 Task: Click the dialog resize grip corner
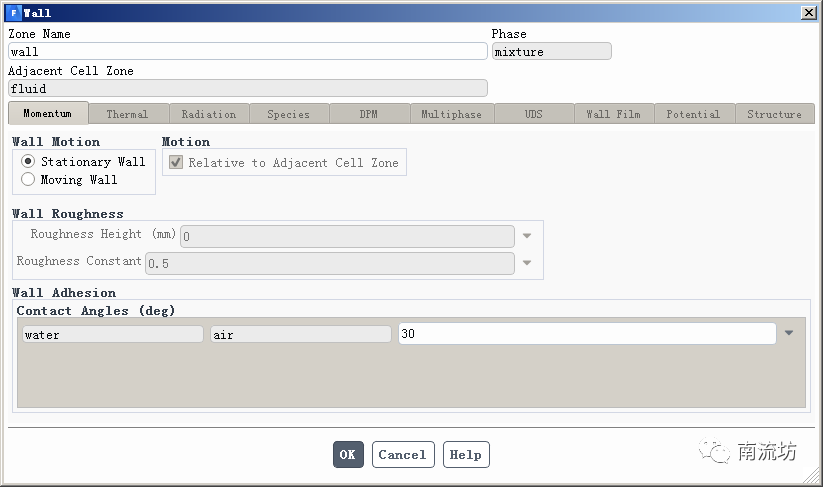(812, 475)
